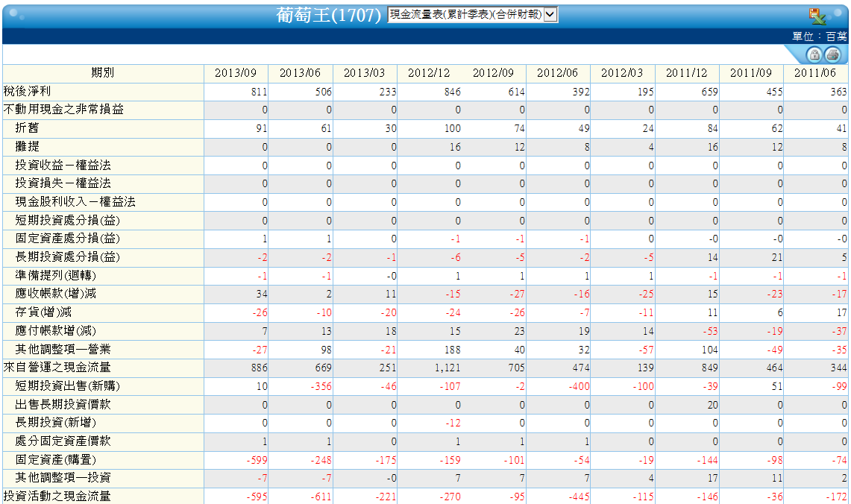Click the dropdown arrow beside 合併財報

click(x=550, y=15)
